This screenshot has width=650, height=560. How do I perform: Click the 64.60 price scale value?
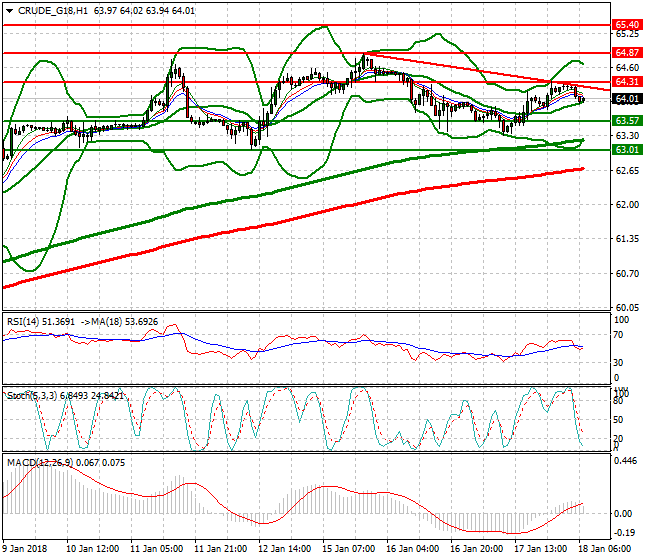[x=627, y=68]
